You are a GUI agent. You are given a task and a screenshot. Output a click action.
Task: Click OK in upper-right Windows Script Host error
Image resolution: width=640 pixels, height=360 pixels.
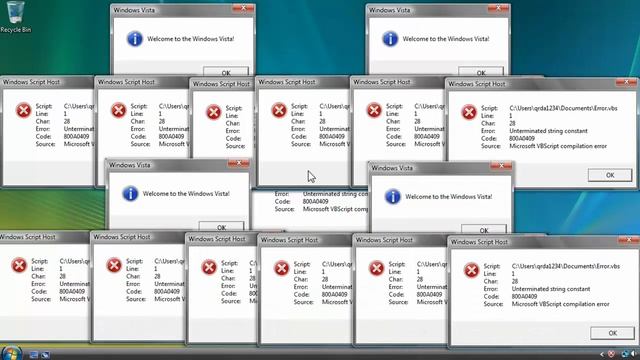pos(610,175)
